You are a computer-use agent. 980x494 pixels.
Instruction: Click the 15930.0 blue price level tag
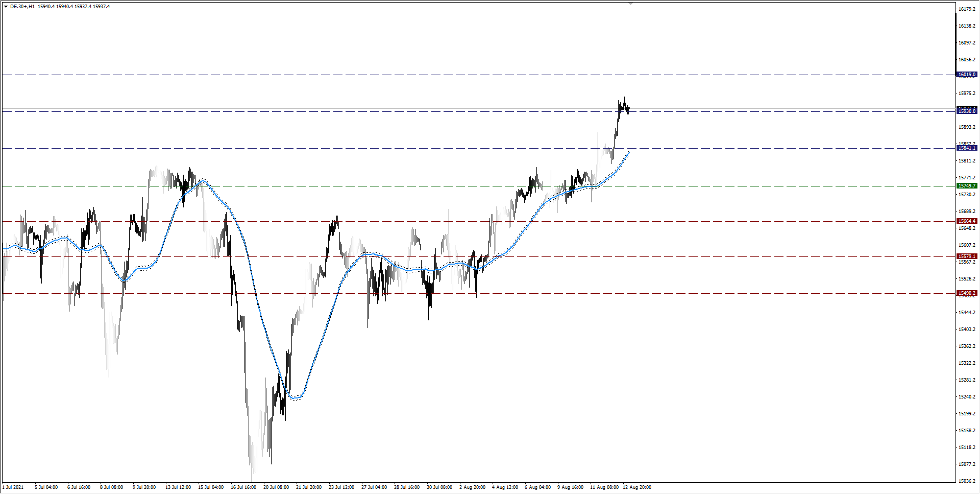pyautogui.click(x=967, y=111)
